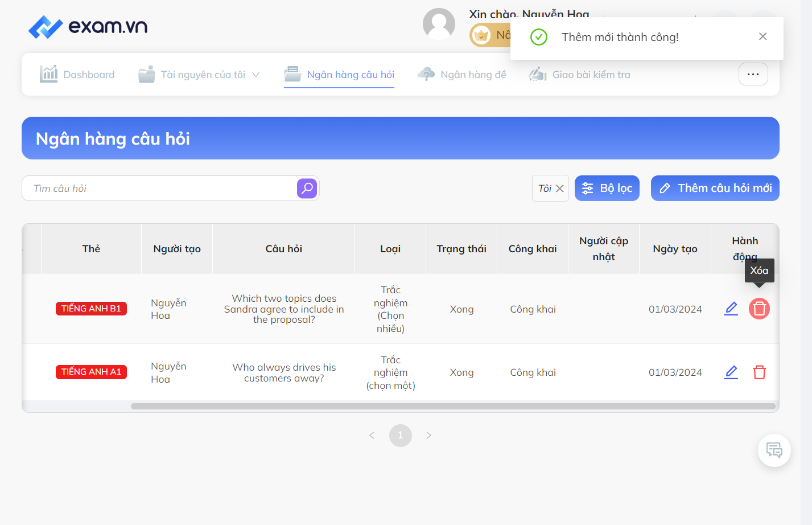Click the Thẻ column header

click(x=91, y=249)
